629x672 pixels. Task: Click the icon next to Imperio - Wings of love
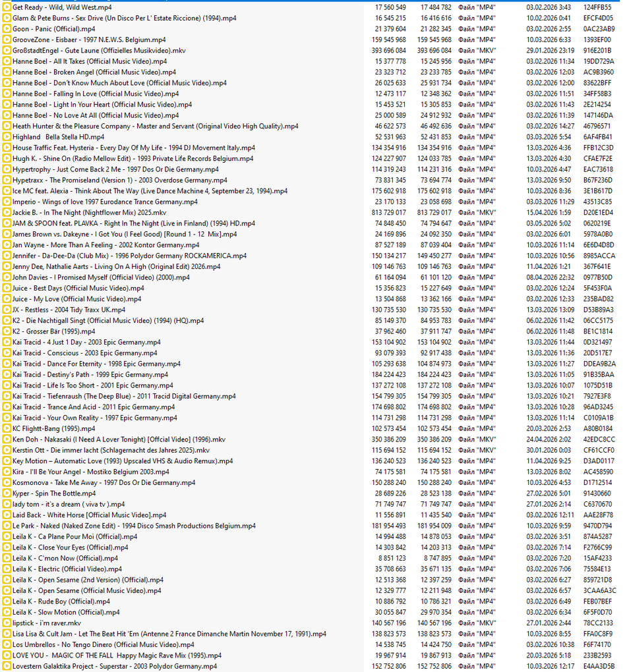point(7,202)
